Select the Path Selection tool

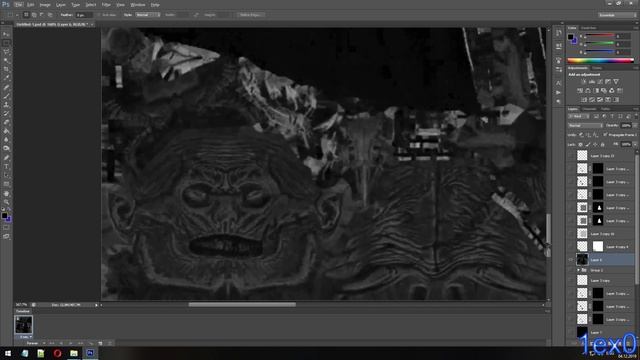tap(6, 176)
